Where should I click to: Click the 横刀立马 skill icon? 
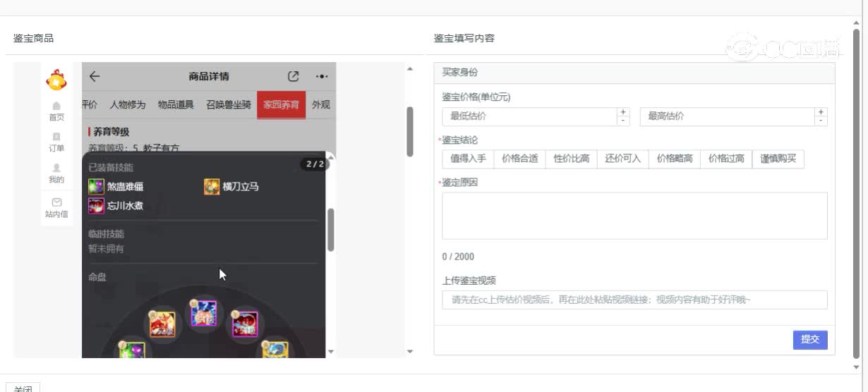click(212, 187)
